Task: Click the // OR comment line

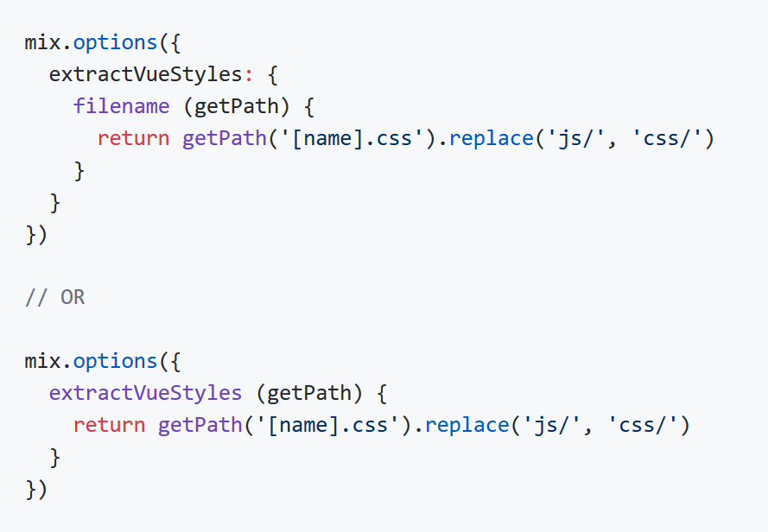Action: 55,297
